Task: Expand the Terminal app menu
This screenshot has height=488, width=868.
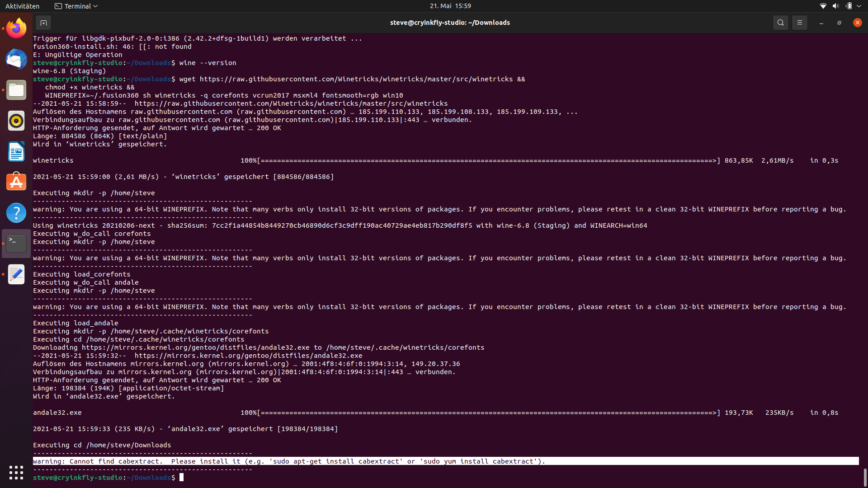Action: 76,6
